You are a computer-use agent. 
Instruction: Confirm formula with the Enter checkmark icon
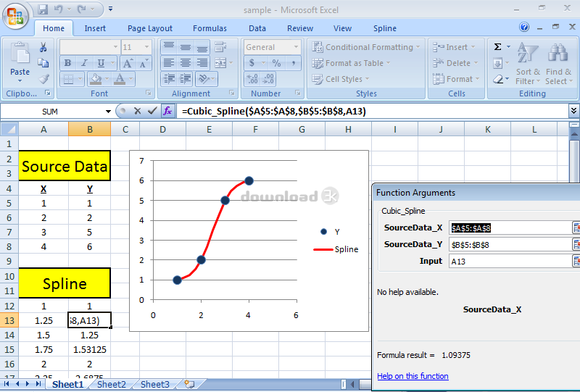[x=152, y=111]
